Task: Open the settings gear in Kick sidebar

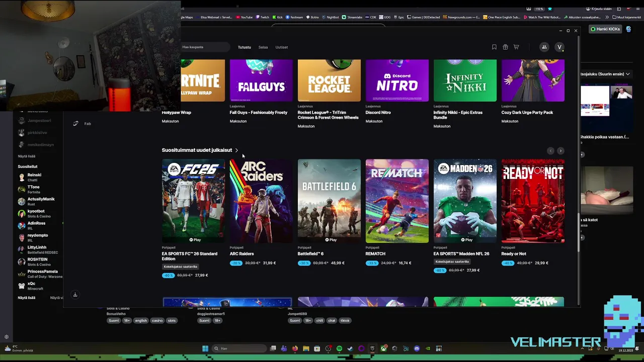Action: pyautogui.click(x=7, y=337)
